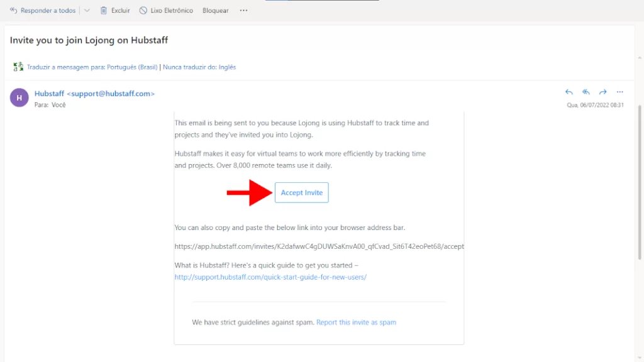Click the message vertical scrollbar

[x=640, y=182]
